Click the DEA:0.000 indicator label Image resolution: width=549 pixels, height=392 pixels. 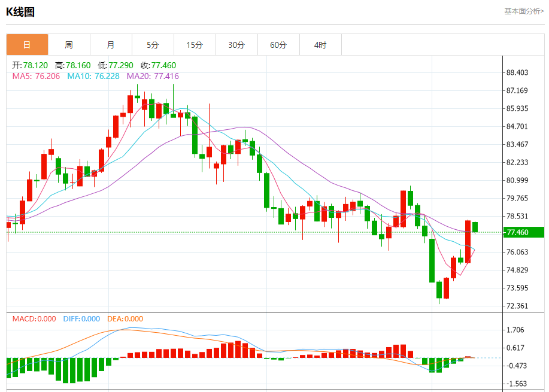point(125,319)
